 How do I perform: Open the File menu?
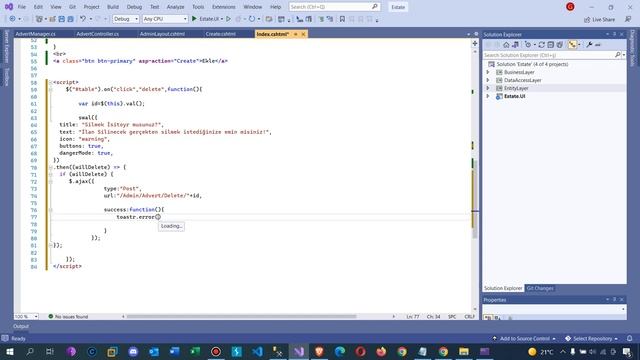coord(22,7)
